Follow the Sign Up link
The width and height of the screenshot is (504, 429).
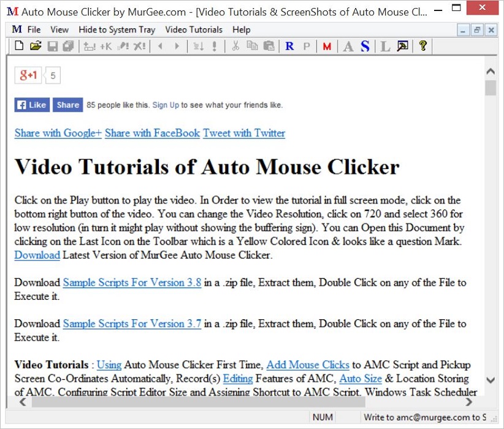pyautogui.click(x=166, y=105)
